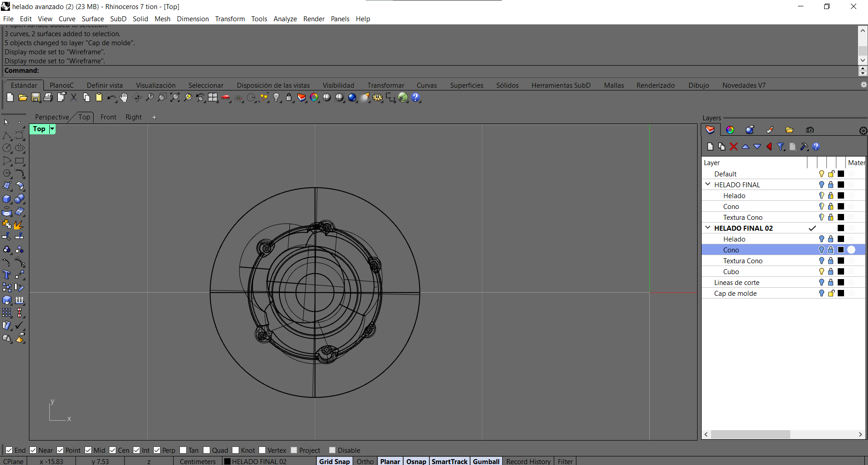This screenshot has height=465, width=868.
Task: Click the Default layer black color swatch
Action: 841,174
